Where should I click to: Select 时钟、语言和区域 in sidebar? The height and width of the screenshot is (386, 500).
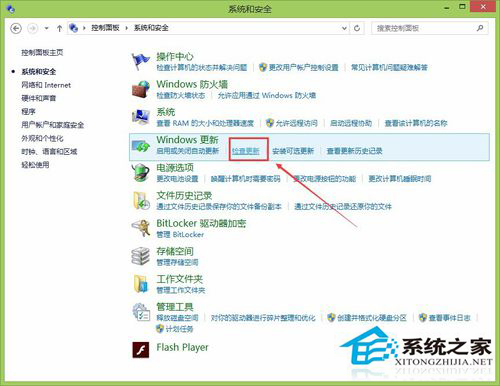(49, 151)
